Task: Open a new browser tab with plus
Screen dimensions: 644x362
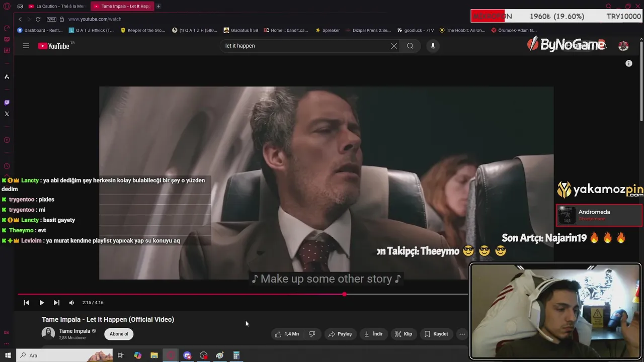Action: (x=158, y=6)
